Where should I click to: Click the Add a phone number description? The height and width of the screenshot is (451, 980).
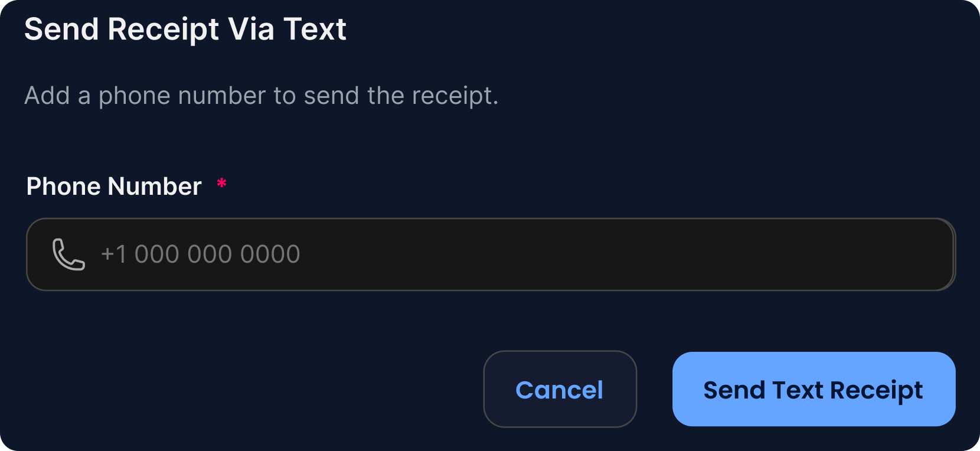click(262, 96)
